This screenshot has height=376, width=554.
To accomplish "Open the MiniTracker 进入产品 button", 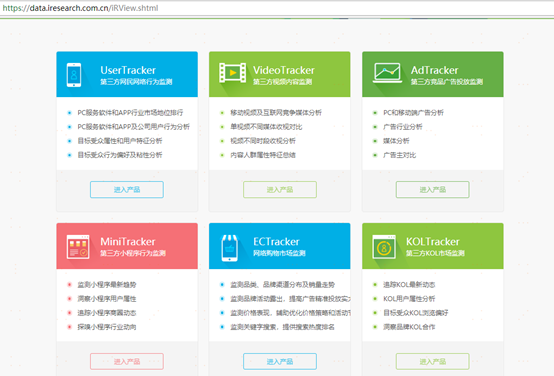I will pyautogui.click(x=127, y=362).
